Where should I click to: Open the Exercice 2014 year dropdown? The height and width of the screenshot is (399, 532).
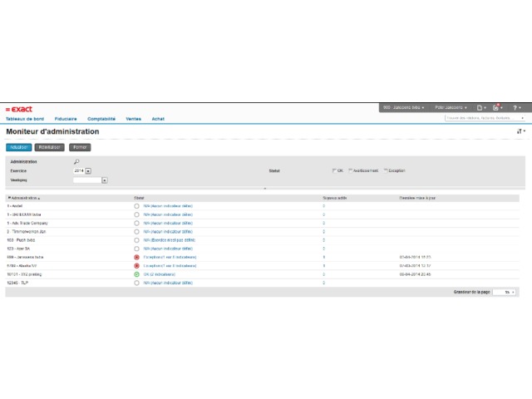88,171
